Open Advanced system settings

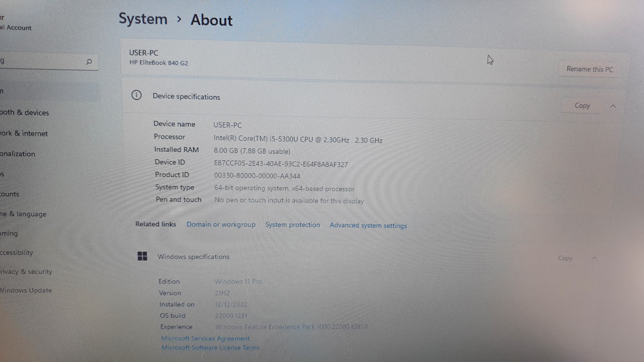coord(368,226)
